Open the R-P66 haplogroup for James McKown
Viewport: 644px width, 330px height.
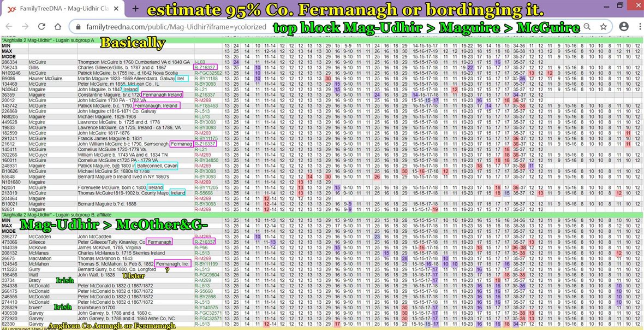coord(201,247)
